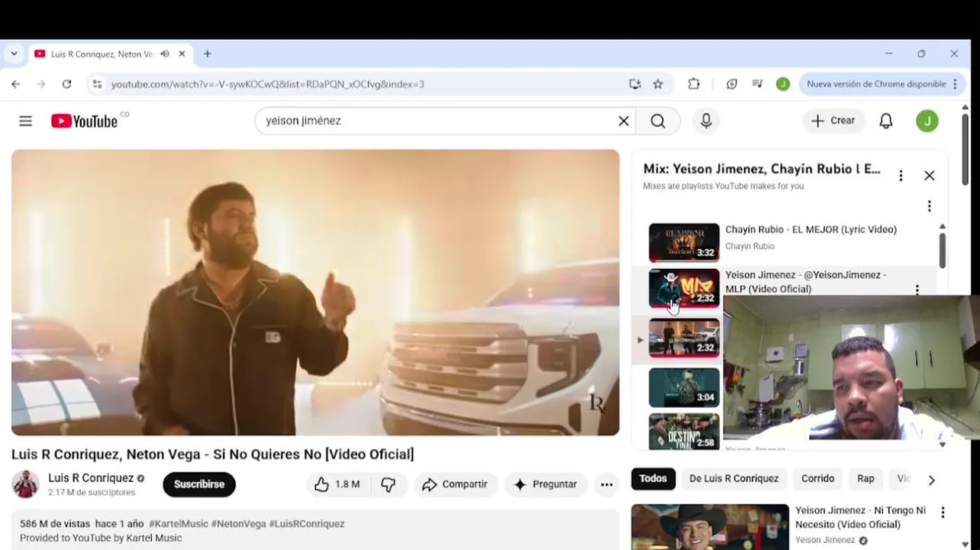Image resolution: width=980 pixels, height=550 pixels.
Task: Open Luis R Conriquez channel avatar
Action: point(25,484)
